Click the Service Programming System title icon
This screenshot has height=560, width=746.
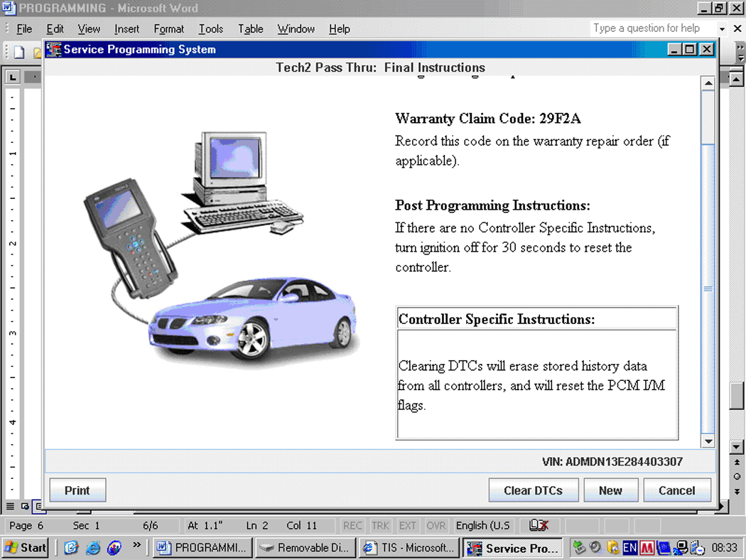(54, 50)
